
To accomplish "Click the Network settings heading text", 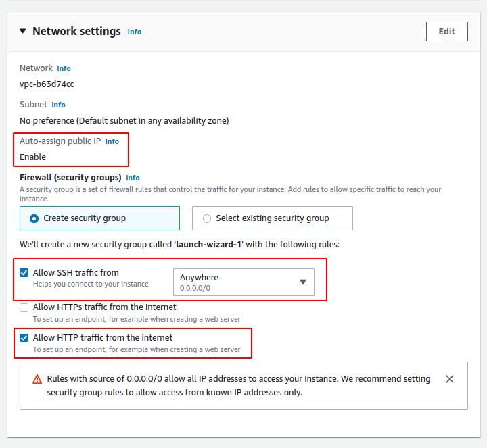I will (x=76, y=31).
